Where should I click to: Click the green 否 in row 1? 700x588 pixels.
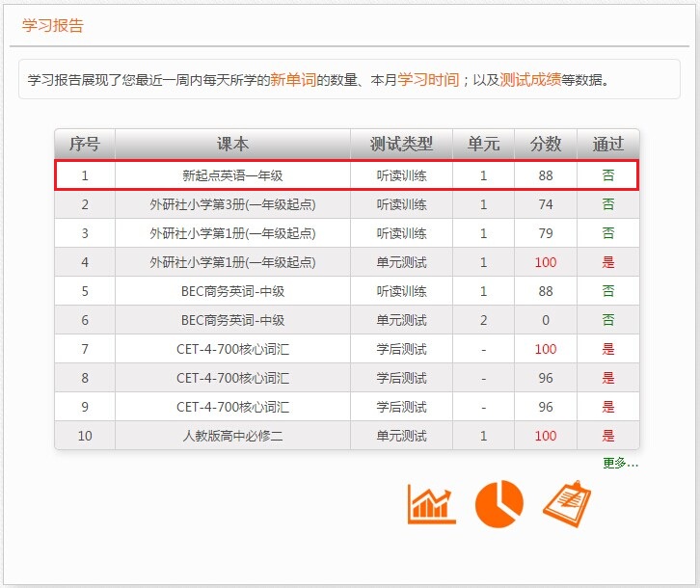(608, 175)
